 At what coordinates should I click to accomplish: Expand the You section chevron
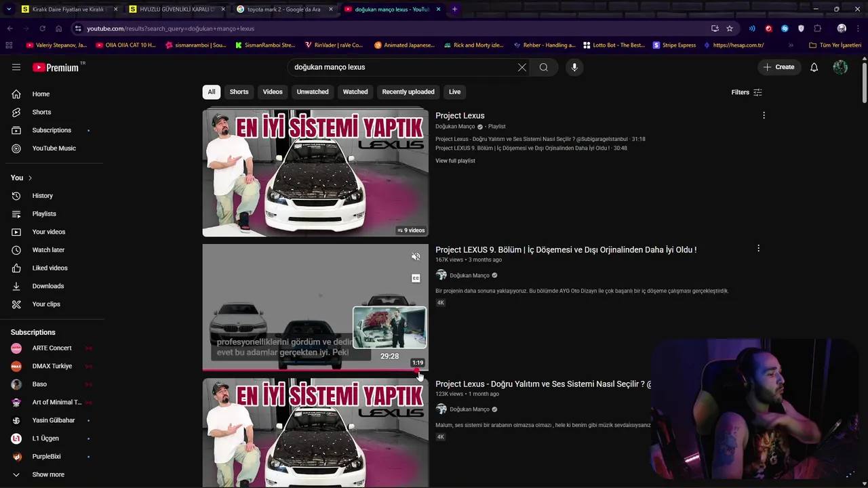(30, 178)
